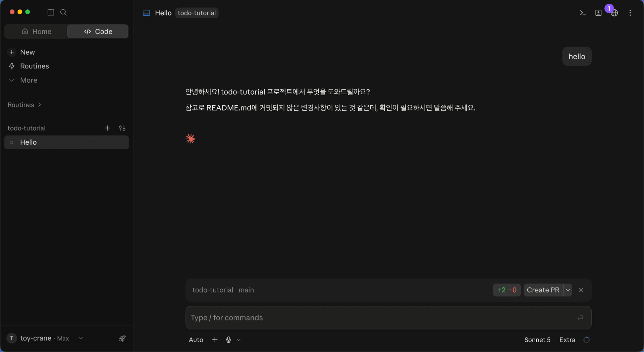The width and height of the screenshot is (644, 352).
Task: Toggle the sidebar panel icon
Action: click(51, 12)
